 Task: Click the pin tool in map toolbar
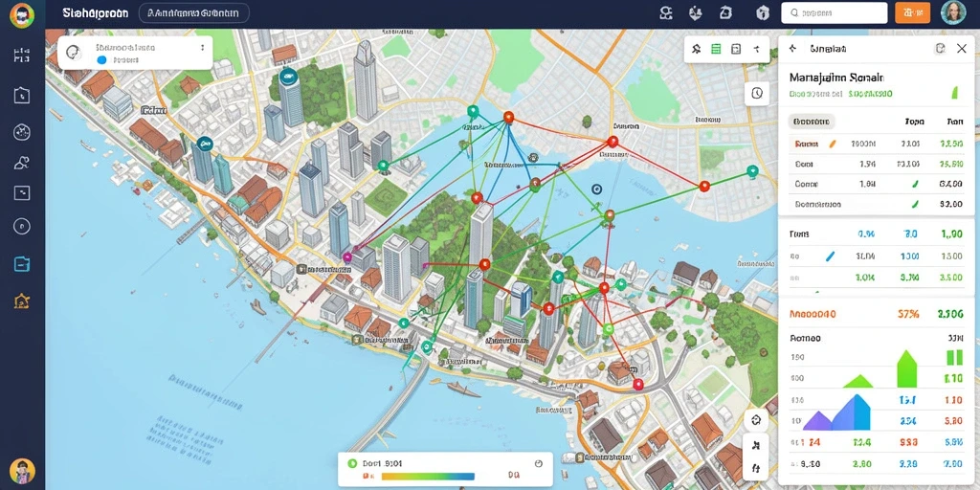pos(697,49)
